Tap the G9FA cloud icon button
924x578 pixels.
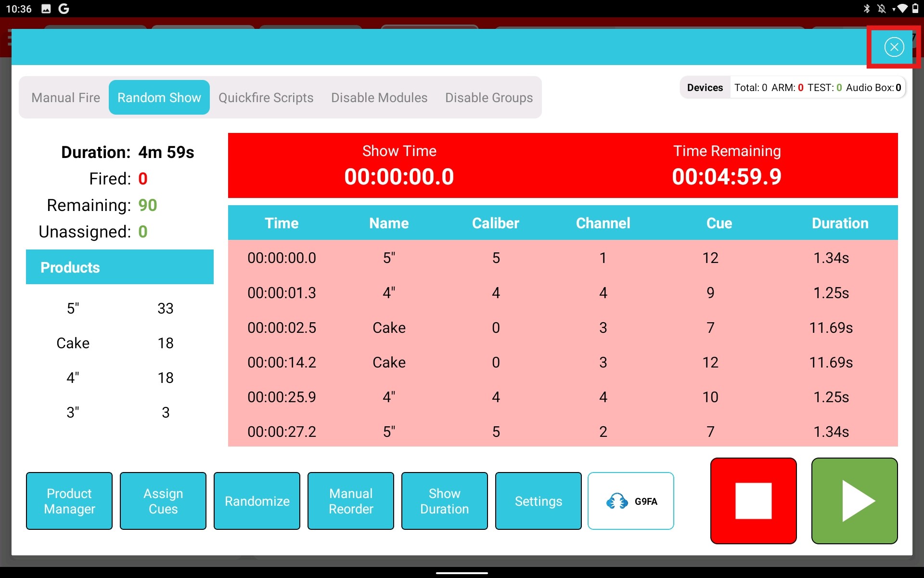click(x=630, y=501)
